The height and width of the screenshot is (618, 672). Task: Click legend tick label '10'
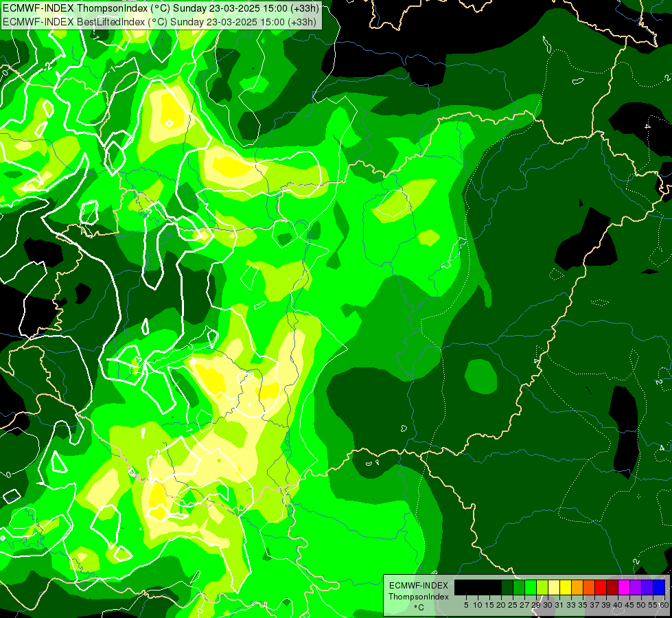pos(478,605)
